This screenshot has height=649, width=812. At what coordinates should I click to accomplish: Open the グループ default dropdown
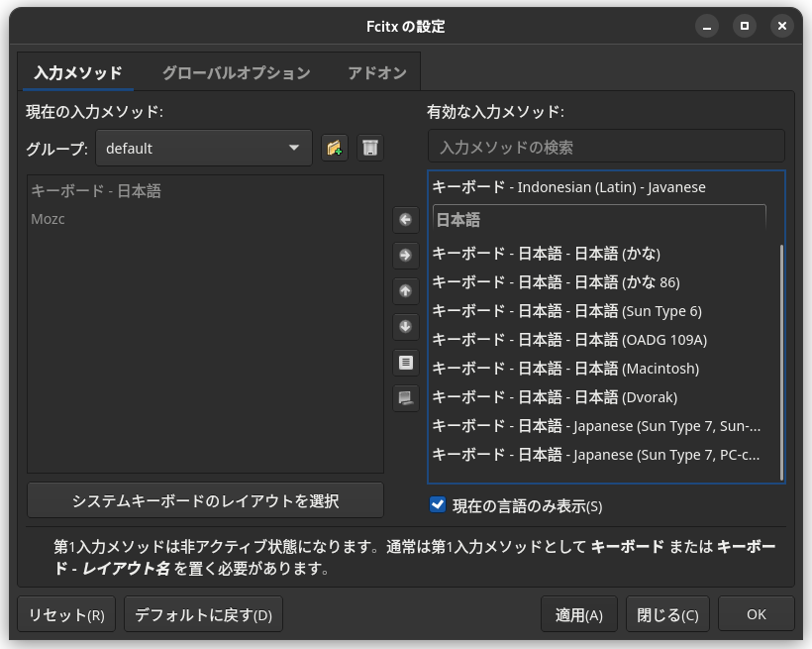coord(204,149)
